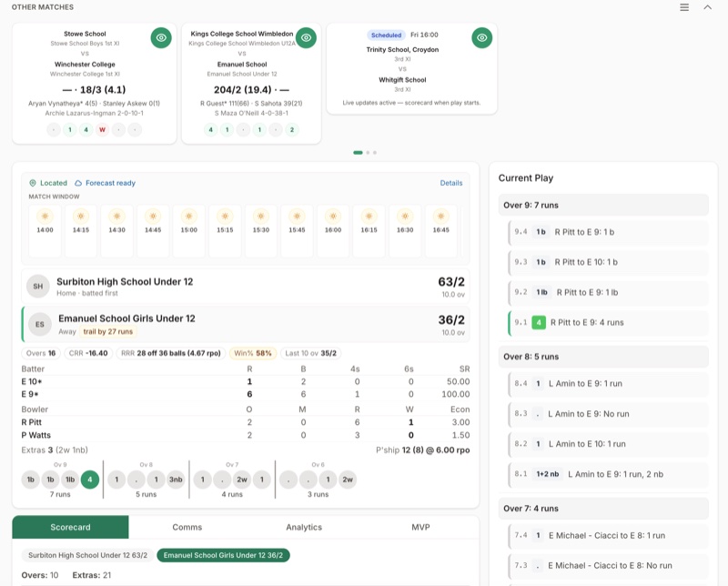Click the W wicket ball on Stowe card
This screenshot has height=586, width=728.
pos(102,130)
